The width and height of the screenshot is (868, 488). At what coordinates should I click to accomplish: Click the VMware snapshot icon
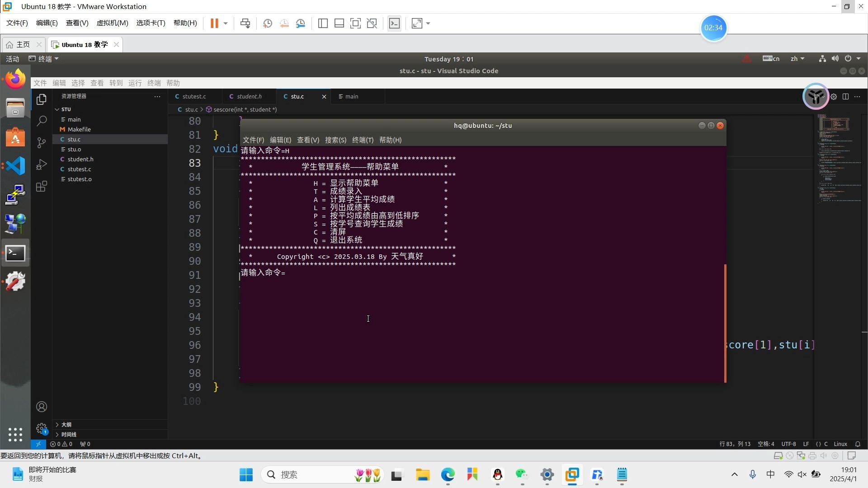pyautogui.click(x=268, y=23)
